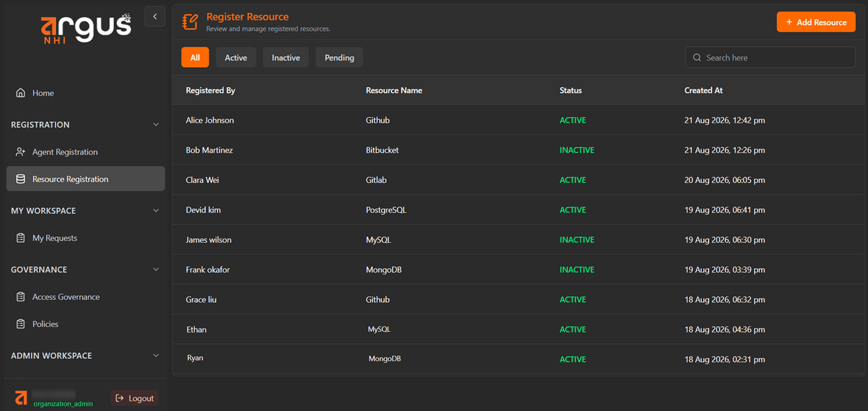
Task: Click date 21 Aug 2026, 12:42 pm
Action: coord(725,120)
